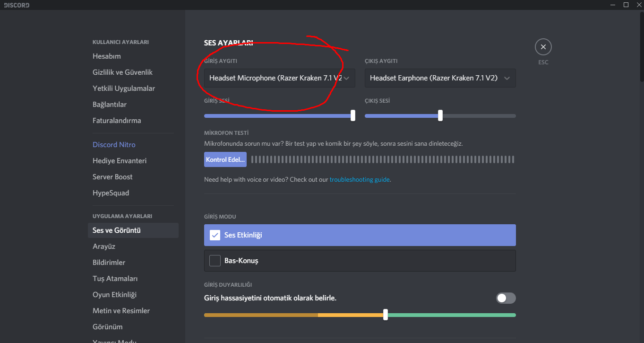
Task: Open the output device Headset Earphone dropdown
Action: 440,78
